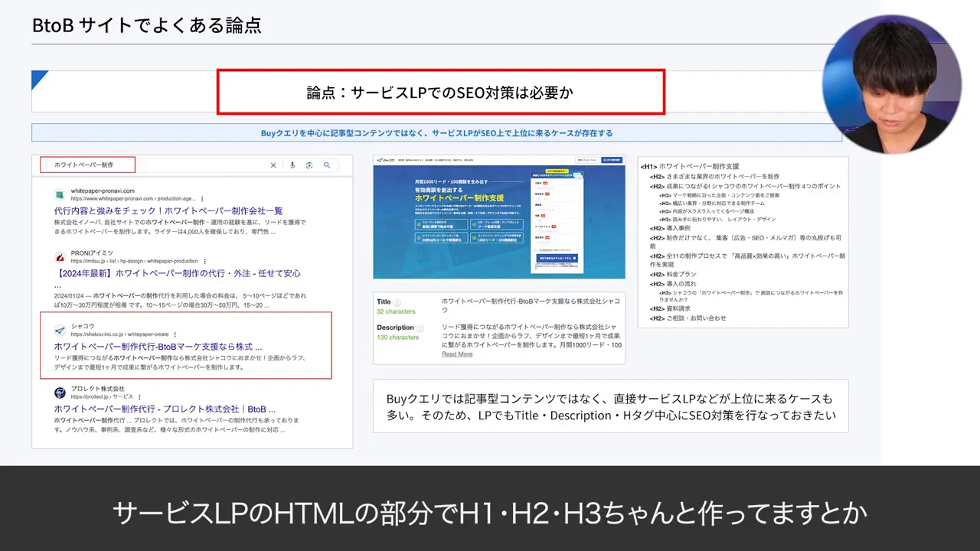This screenshot has height=551, width=980.
Task: Click the PRONIアイミツ result favicon
Action: click(59, 256)
